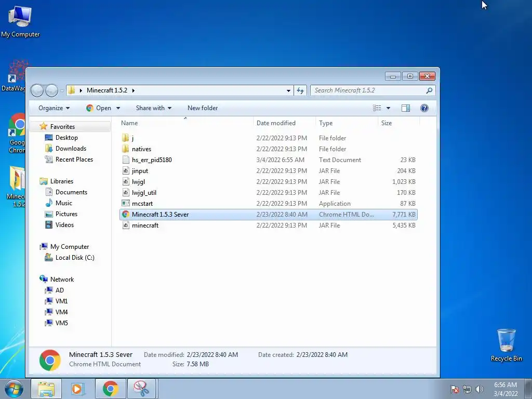Expand the view options dropdown arrow
This screenshot has height=399, width=532.
coord(388,108)
